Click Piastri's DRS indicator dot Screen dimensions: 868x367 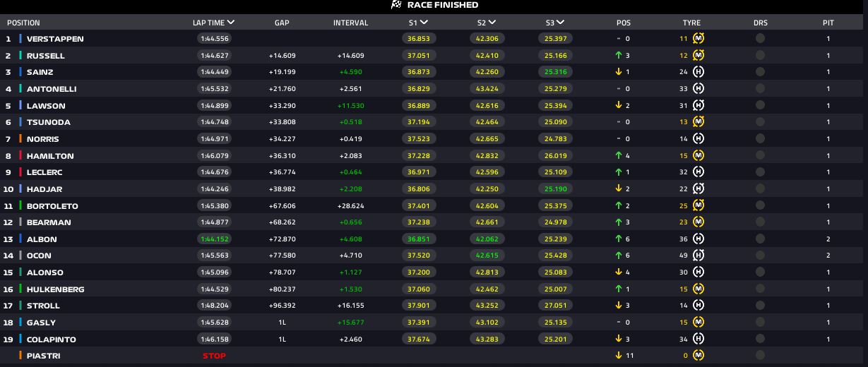(x=760, y=356)
